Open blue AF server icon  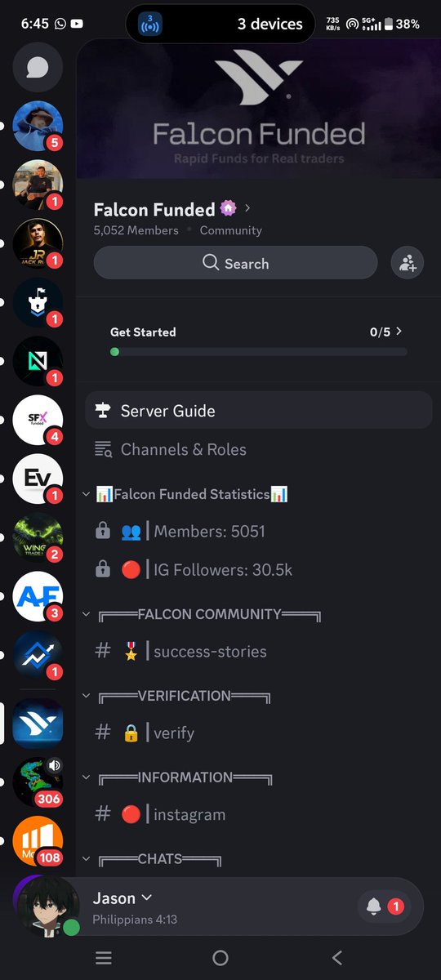coord(38,596)
